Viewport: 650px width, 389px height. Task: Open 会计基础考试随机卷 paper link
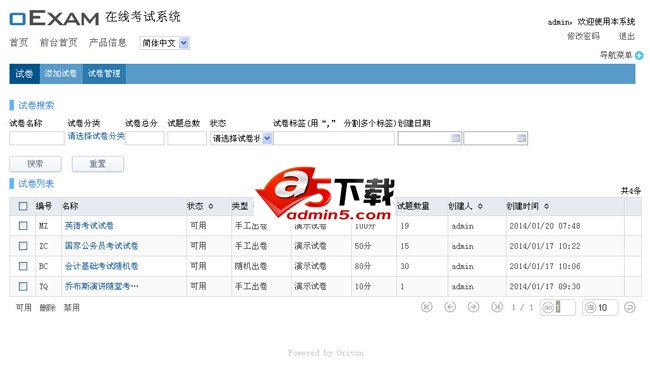[101, 266]
